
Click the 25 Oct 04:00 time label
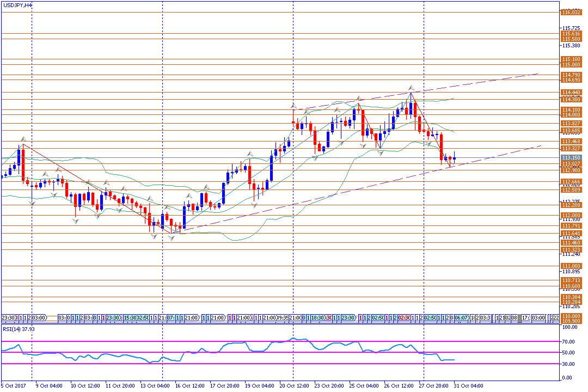coord(364,385)
